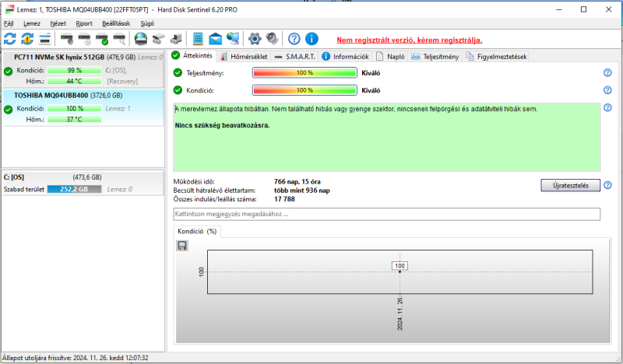Screen dimensions: 623x364
Task: Click the disk with shield toolbar icon
Action: (67, 39)
